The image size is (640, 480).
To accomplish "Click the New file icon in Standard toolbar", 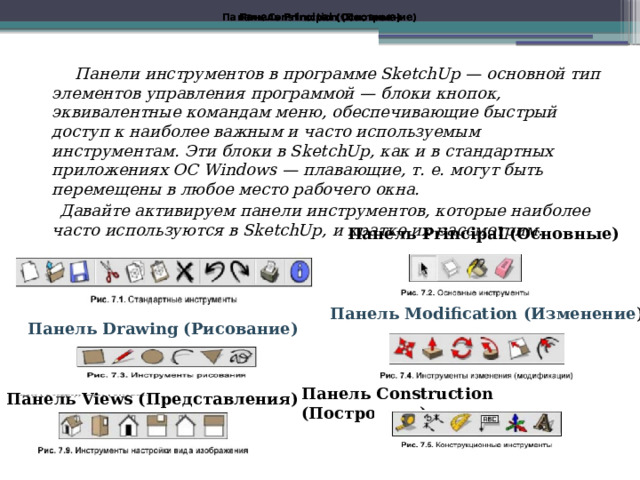I will 30,272.
